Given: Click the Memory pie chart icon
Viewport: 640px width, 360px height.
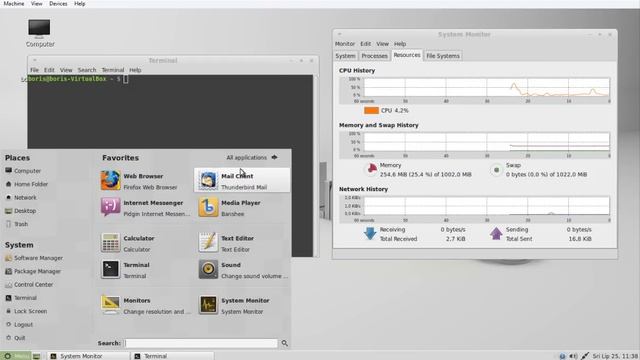Looking at the screenshot, I should pos(372,169).
